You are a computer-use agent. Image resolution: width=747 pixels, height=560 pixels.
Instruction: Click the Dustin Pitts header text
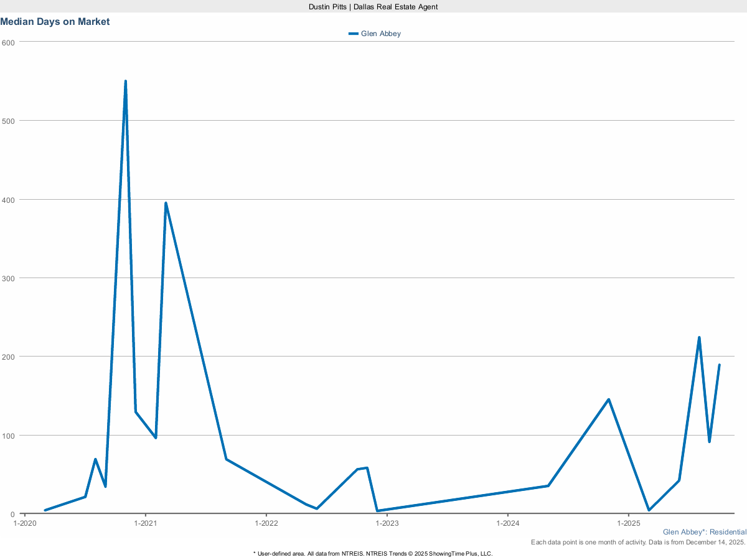click(373, 7)
